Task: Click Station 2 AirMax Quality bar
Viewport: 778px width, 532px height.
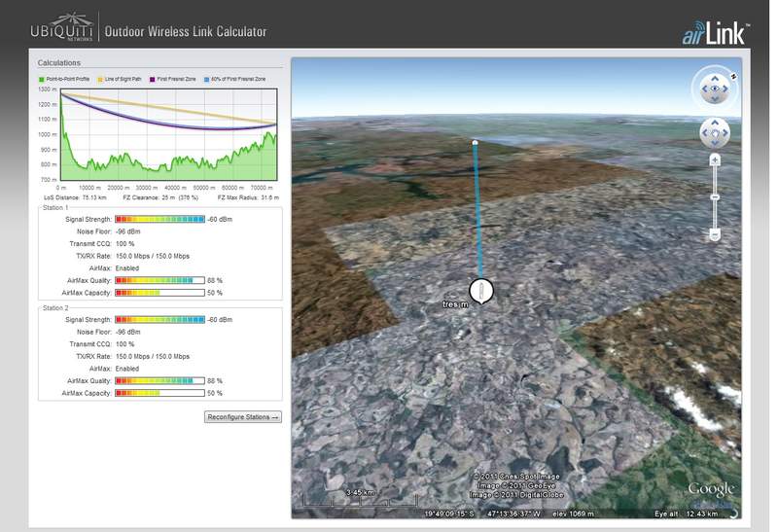Action: (x=159, y=380)
